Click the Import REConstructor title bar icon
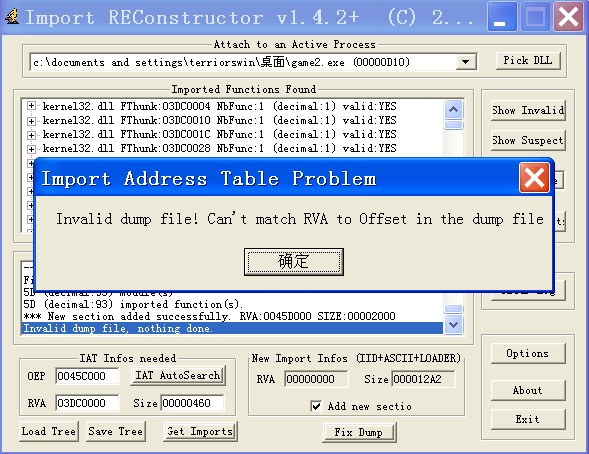This screenshot has height=454, width=589. (x=12, y=17)
